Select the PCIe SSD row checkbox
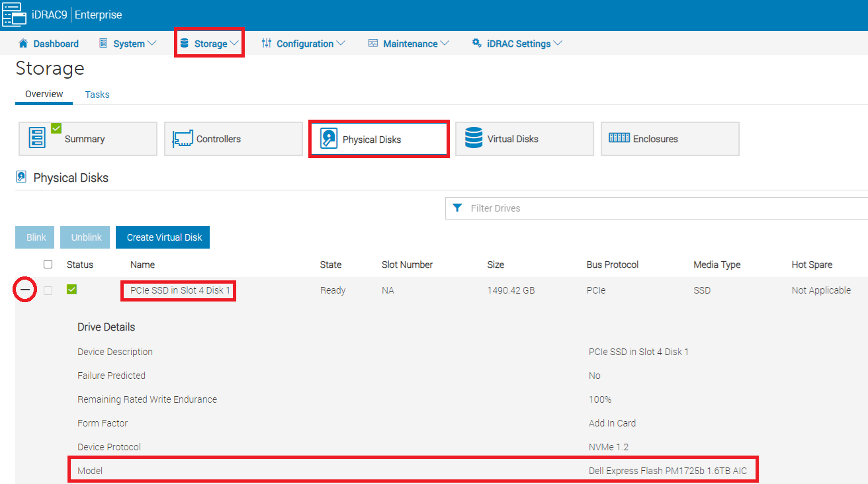The image size is (868, 484). tap(48, 290)
